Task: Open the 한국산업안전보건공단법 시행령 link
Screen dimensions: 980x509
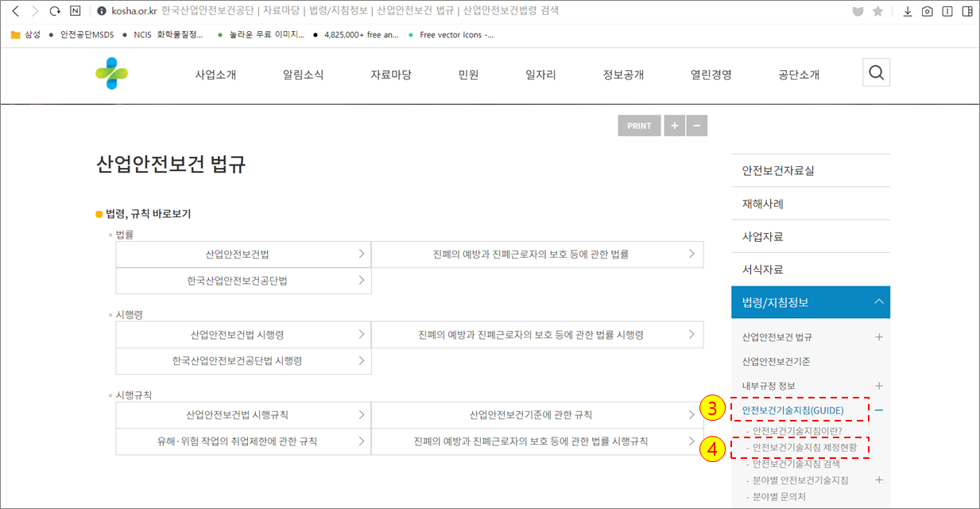Action: tap(243, 361)
